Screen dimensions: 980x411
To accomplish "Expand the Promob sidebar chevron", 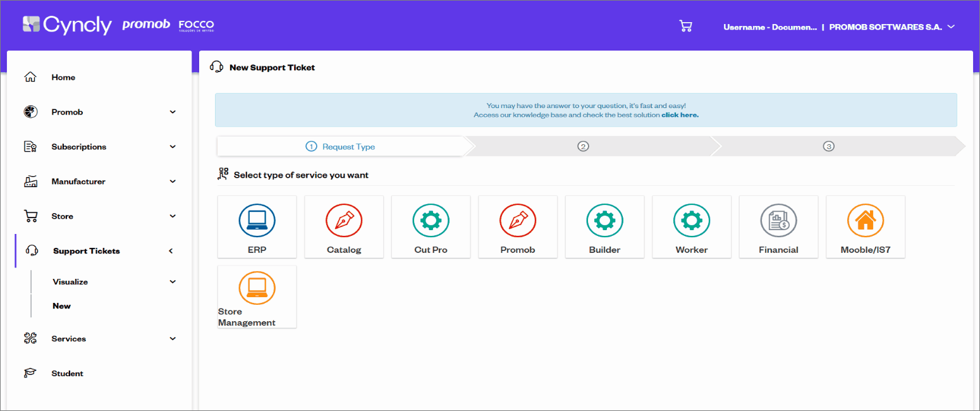I will point(173,112).
